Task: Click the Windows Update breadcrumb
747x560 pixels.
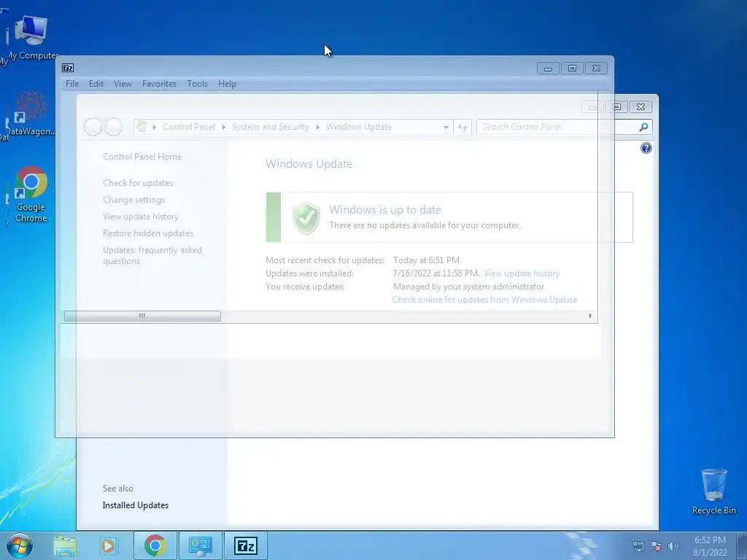Action: [359, 127]
